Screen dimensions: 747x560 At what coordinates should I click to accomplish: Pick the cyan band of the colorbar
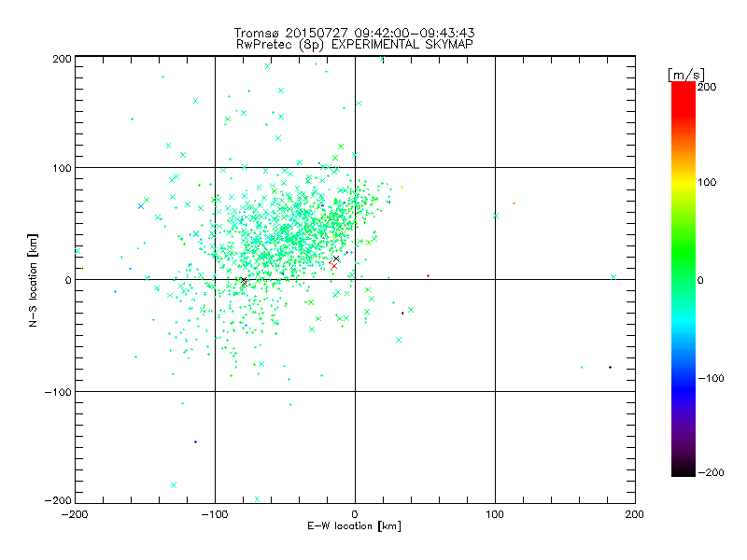coord(684,324)
